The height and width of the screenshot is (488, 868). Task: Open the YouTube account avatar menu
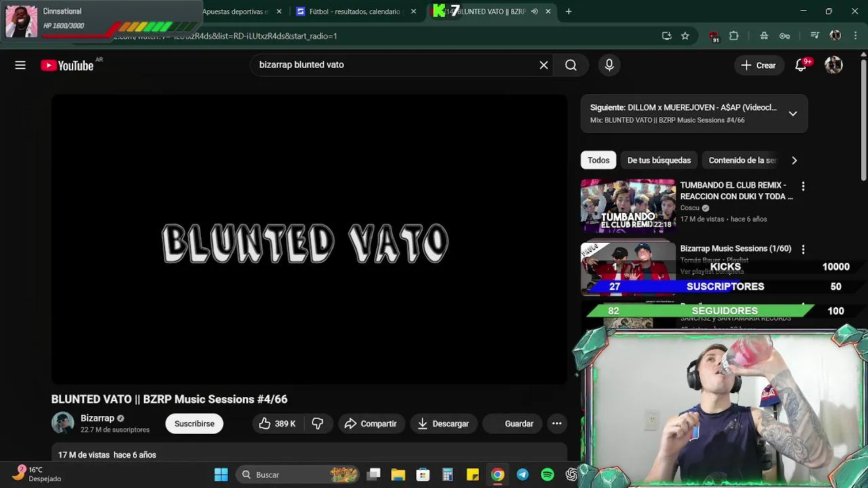coord(833,65)
